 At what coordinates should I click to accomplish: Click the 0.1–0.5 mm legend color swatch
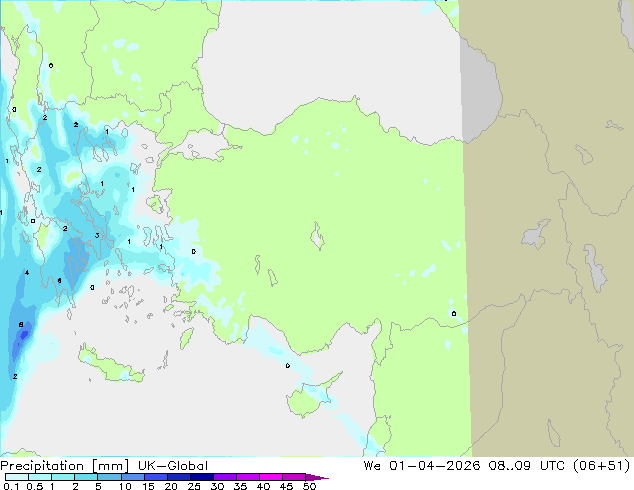[17, 477]
